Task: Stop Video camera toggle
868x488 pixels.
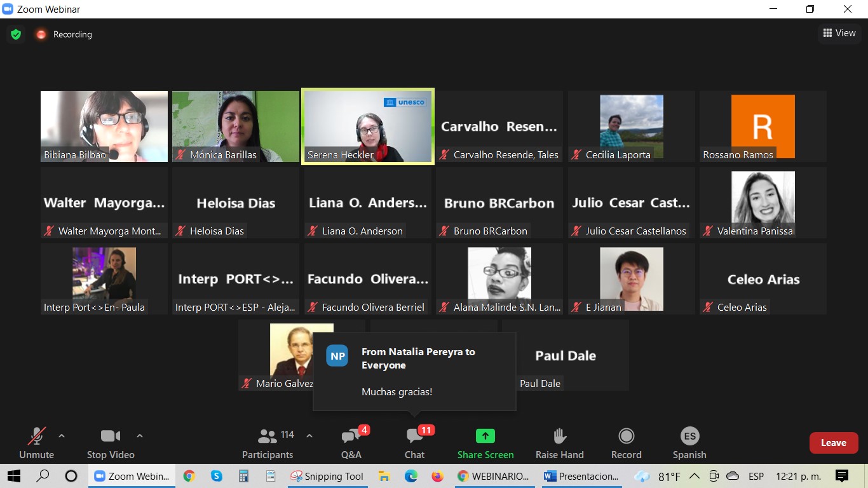Action: click(x=111, y=442)
